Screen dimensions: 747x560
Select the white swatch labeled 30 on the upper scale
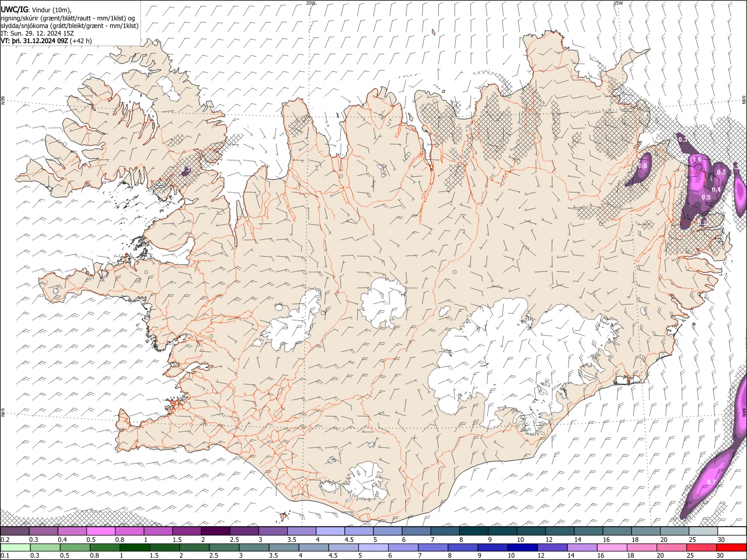click(x=732, y=531)
